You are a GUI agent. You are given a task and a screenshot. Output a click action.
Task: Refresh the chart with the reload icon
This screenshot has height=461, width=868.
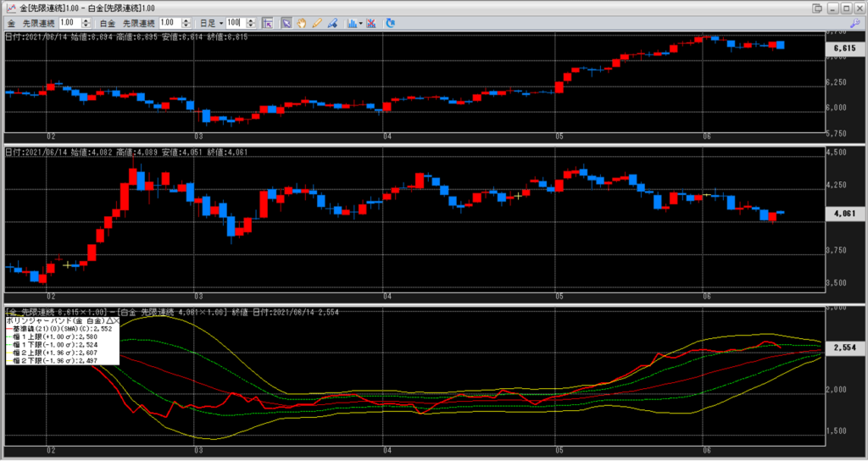pos(390,23)
